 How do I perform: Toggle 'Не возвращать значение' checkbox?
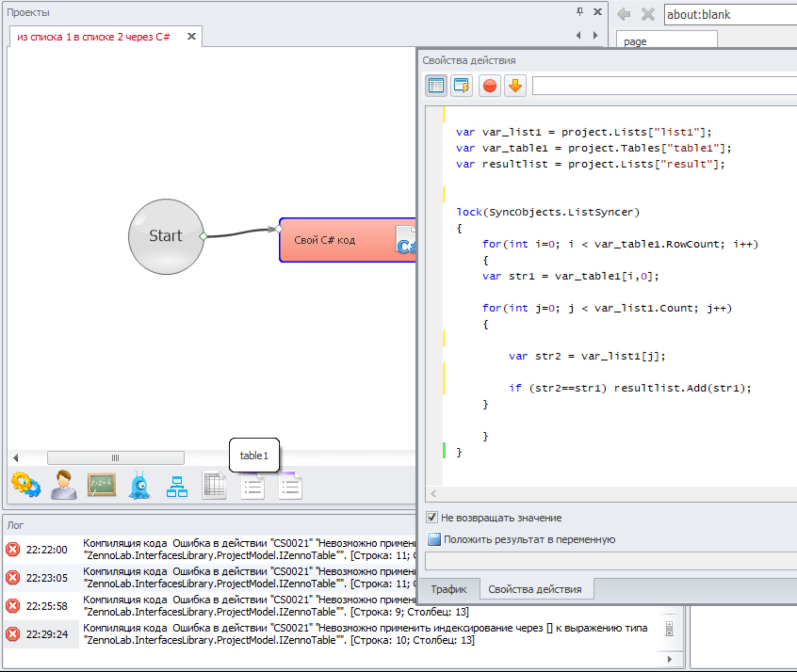tap(431, 517)
